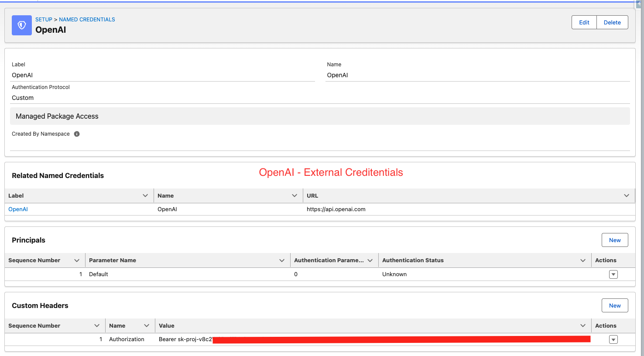Open Name column menu in Related Named Credentials
Viewport: 644px width, 356px height.
295,195
